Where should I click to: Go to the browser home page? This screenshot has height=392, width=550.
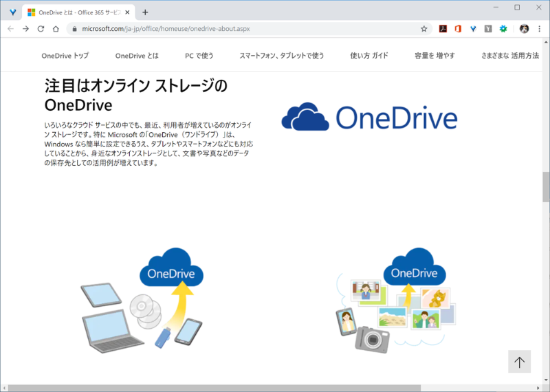56,29
